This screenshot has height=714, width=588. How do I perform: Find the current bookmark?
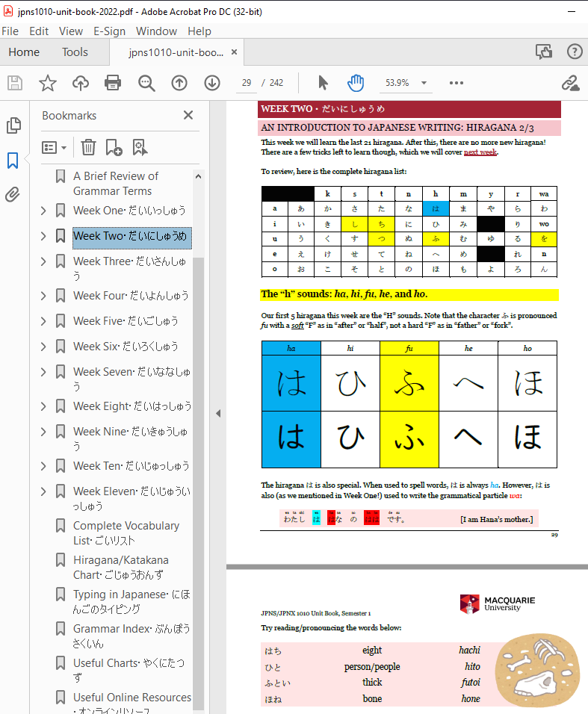click(x=140, y=148)
